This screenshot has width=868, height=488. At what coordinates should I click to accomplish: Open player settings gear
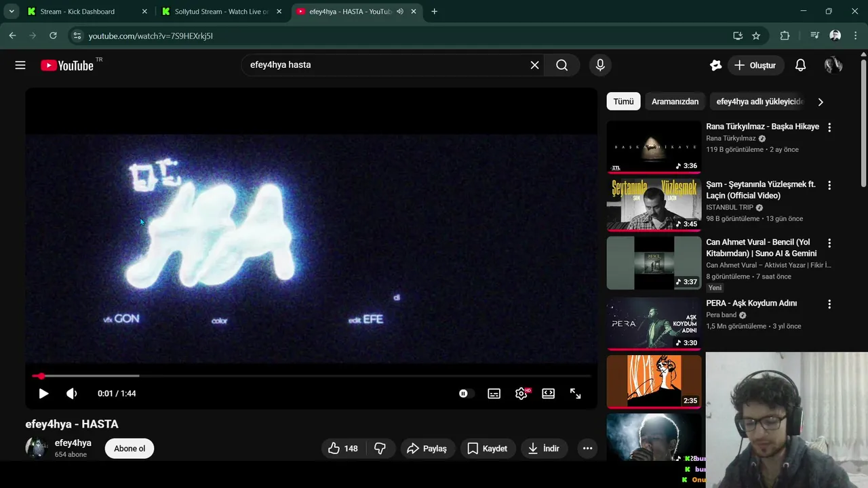521,393
